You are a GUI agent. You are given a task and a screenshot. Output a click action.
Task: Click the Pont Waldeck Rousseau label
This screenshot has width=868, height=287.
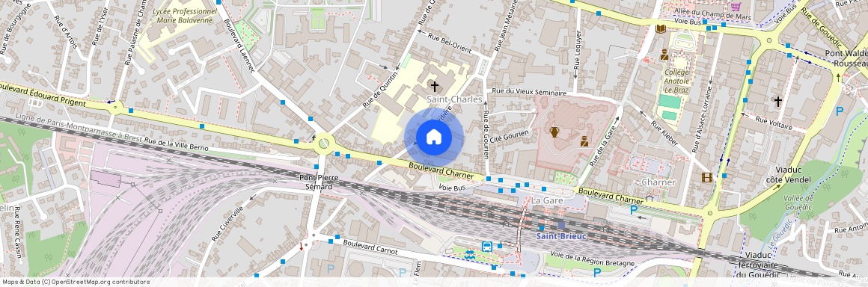[x=846, y=58]
